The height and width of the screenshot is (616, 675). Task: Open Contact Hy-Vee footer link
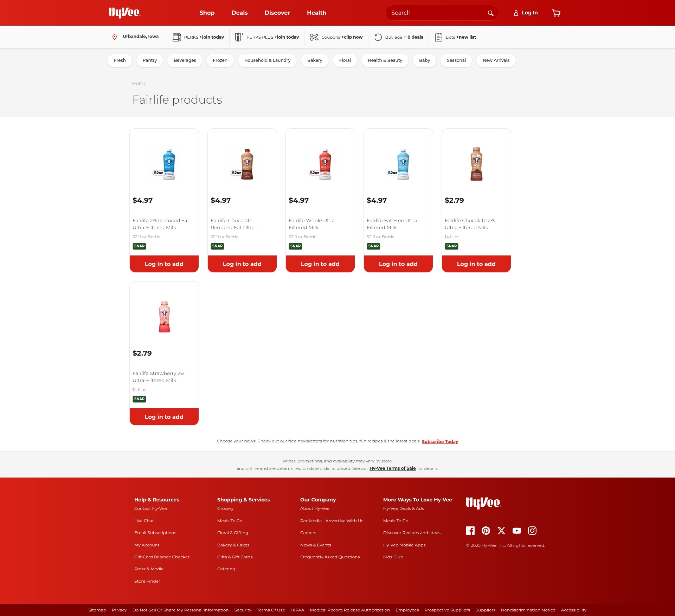click(x=150, y=508)
